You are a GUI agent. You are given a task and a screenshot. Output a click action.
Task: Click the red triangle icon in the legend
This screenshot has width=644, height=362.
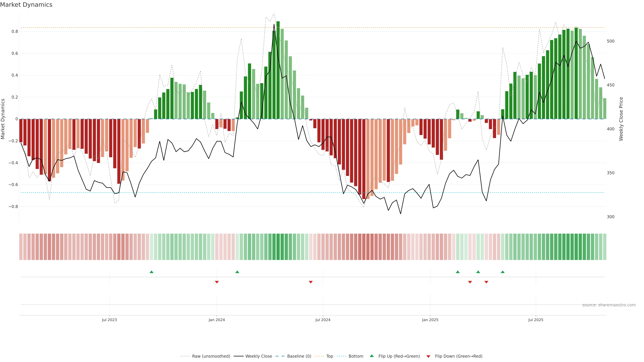coord(428,356)
